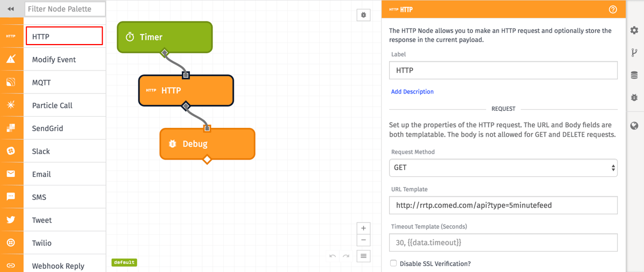
Task: Focus the Filter Node Palette search field
Action: pyautogui.click(x=65, y=9)
